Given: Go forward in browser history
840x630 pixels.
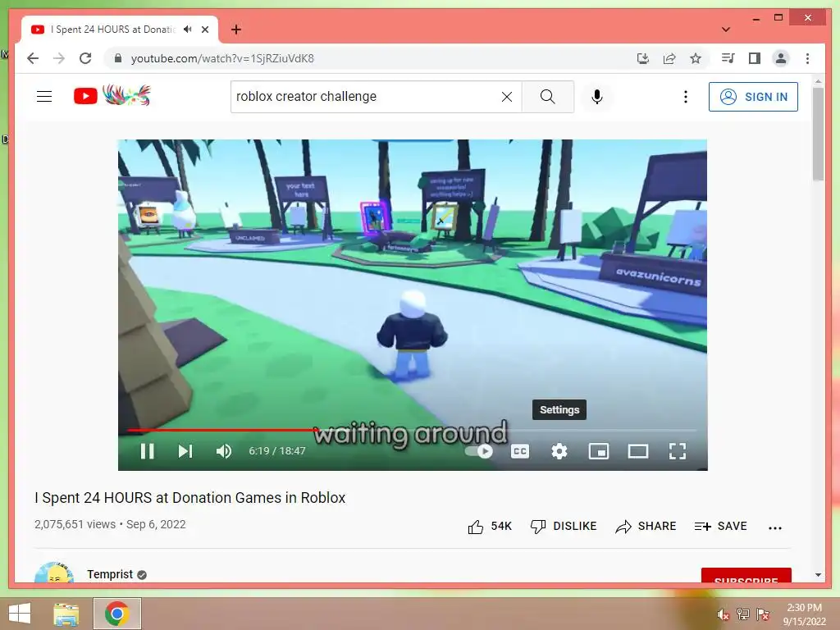Looking at the screenshot, I should [59, 58].
